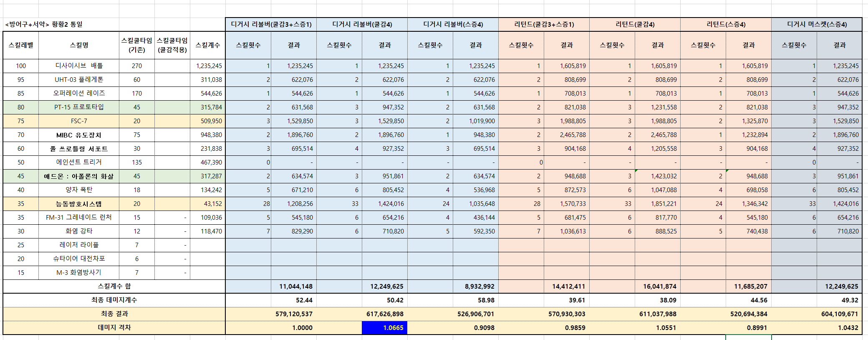
Task: Select the 에인션트 트리거 skill cell
Action: 79,162
